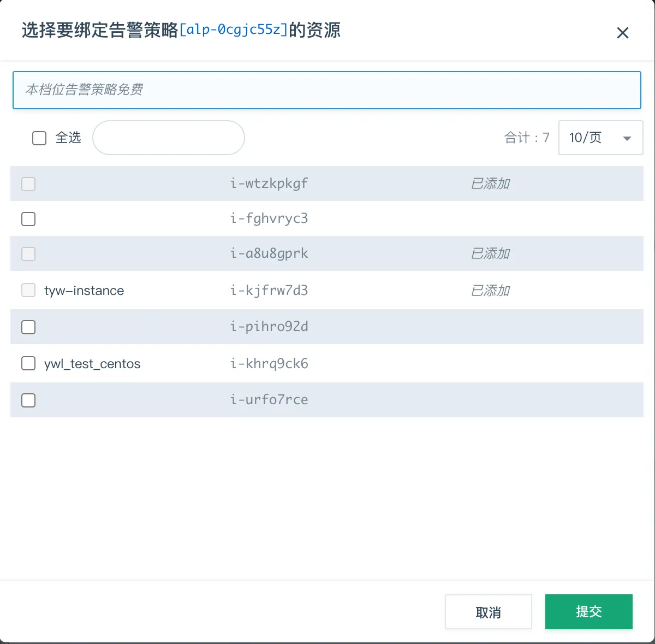Open the 10/页 page size dropdown
Image resolution: width=655 pixels, height=644 pixels.
[600, 138]
